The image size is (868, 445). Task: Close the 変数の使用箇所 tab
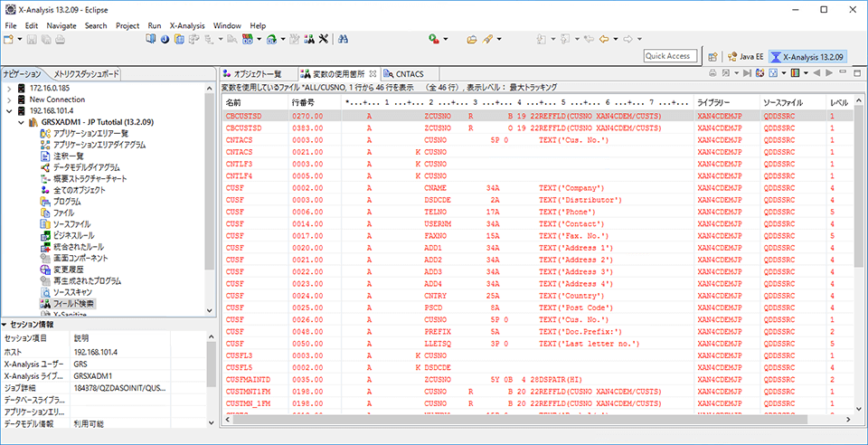pos(373,73)
